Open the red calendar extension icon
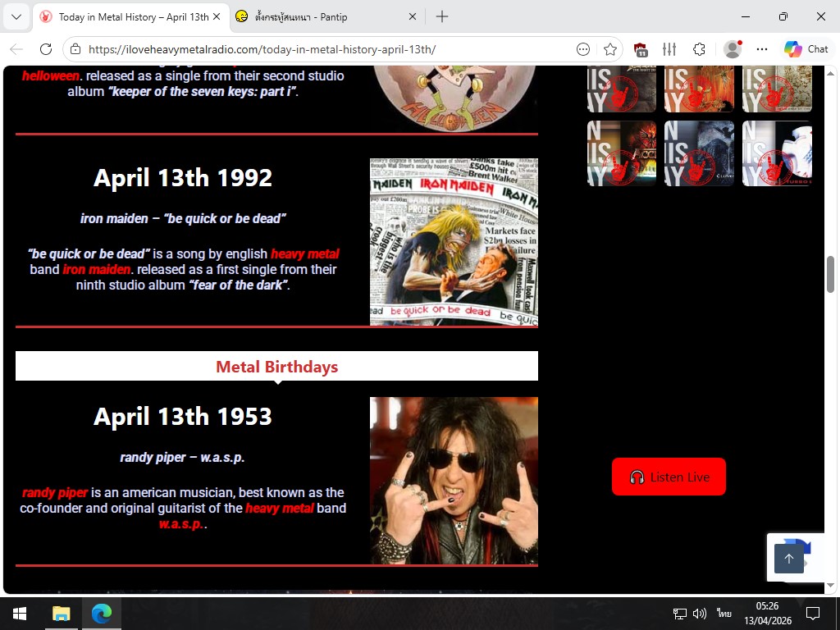 pyautogui.click(x=641, y=49)
